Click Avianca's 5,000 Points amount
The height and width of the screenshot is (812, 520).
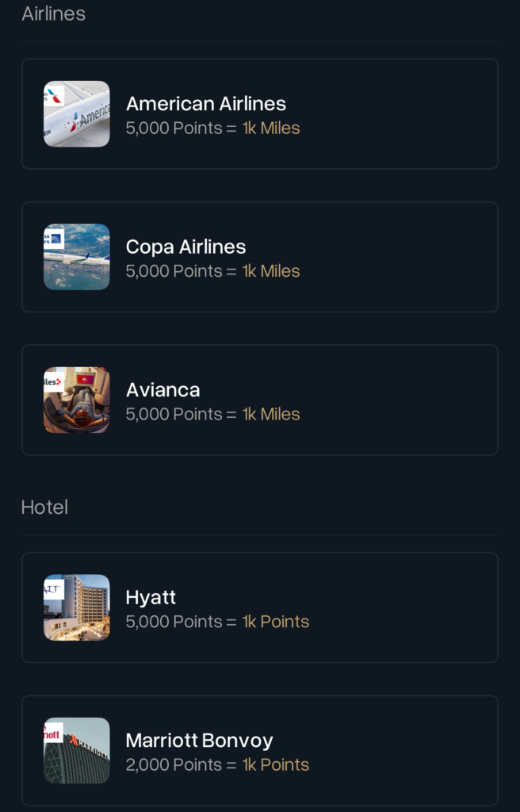[x=174, y=414]
